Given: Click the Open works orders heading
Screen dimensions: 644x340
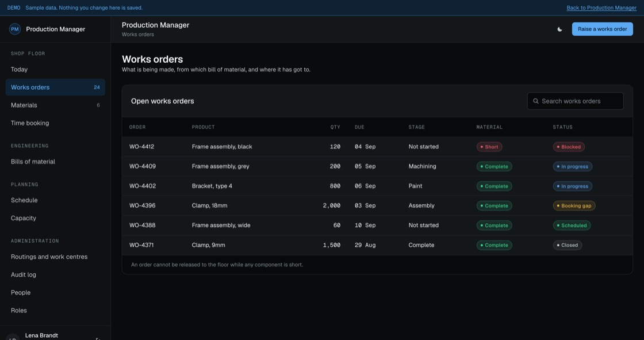Looking at the screenshot, I should click(162, 101).
